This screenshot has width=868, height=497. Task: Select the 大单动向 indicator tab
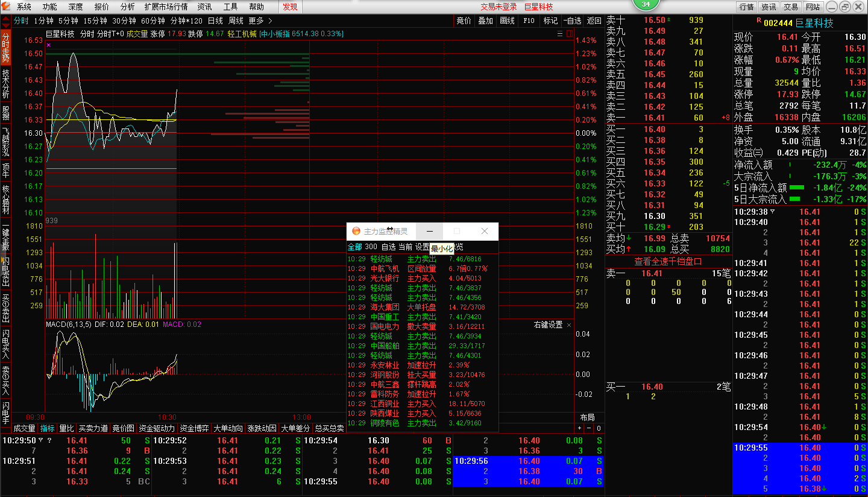click(x=228, y=428)
